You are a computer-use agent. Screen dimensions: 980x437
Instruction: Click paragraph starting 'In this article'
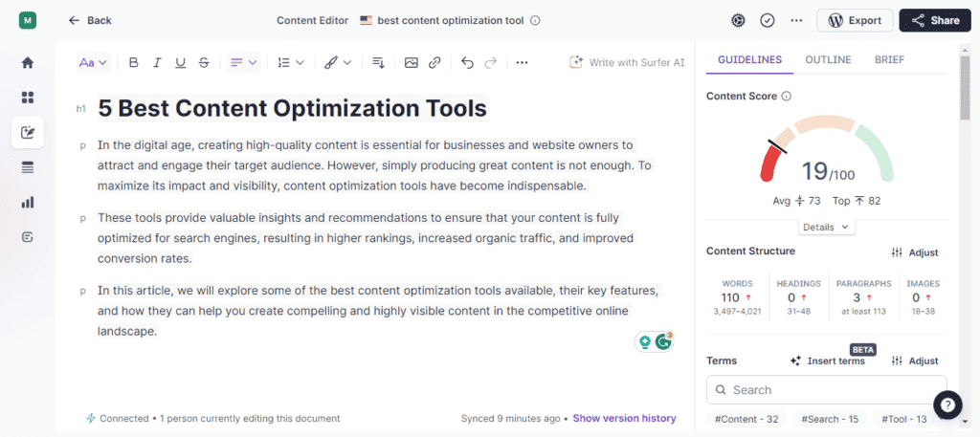click(379, 311)
